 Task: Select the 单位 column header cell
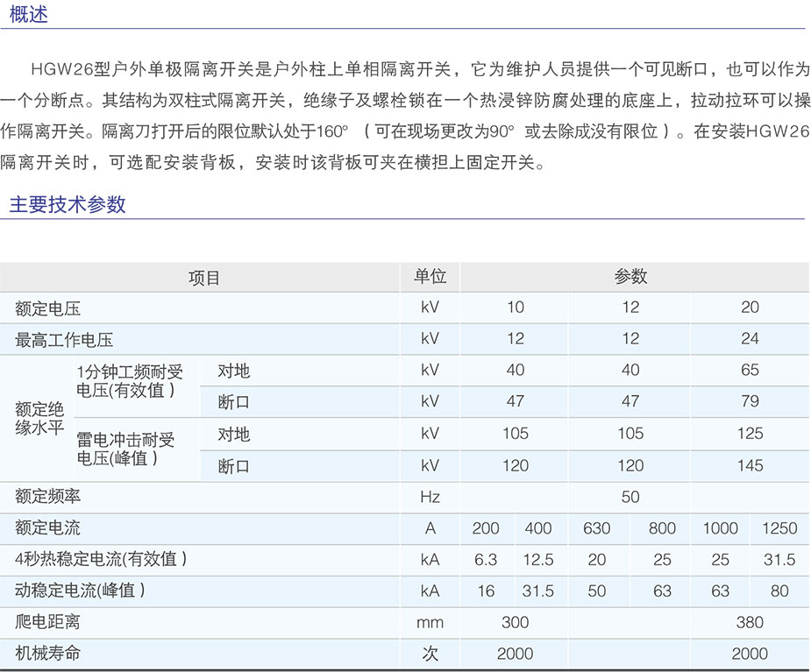point(430,277)
